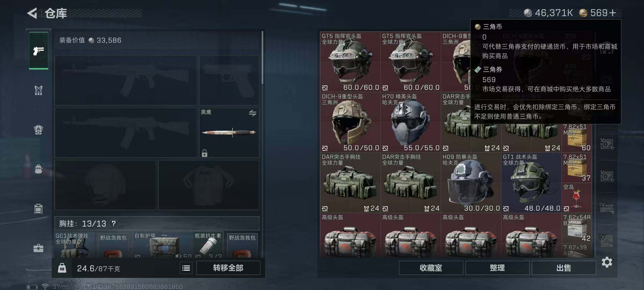This screenshot has width=644, height=290.
Task: Swap the 黑鹰 knife with the arrows icon
Action: (x=252, y=113)
